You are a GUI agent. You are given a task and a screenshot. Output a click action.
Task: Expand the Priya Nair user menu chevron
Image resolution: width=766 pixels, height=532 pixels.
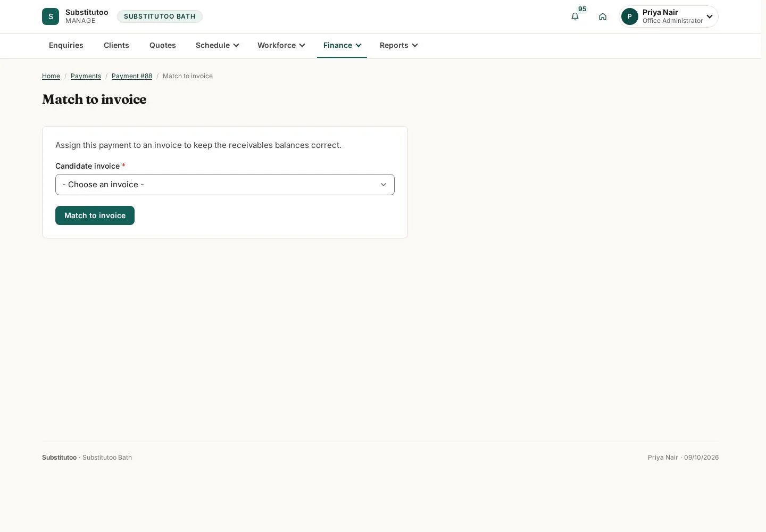[x=710, y=16]
